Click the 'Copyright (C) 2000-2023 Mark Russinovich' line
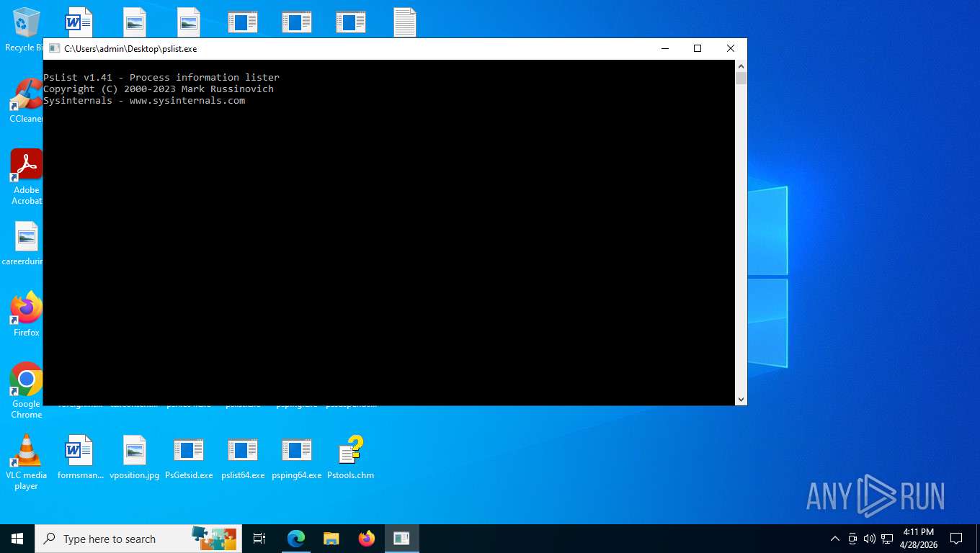Viewport: 980px width, 553px height. pos(159,89)
